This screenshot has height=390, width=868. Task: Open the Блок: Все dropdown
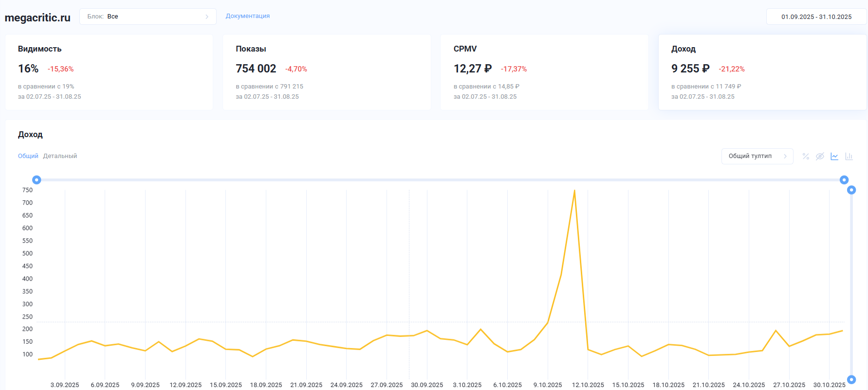click(148, 17)
